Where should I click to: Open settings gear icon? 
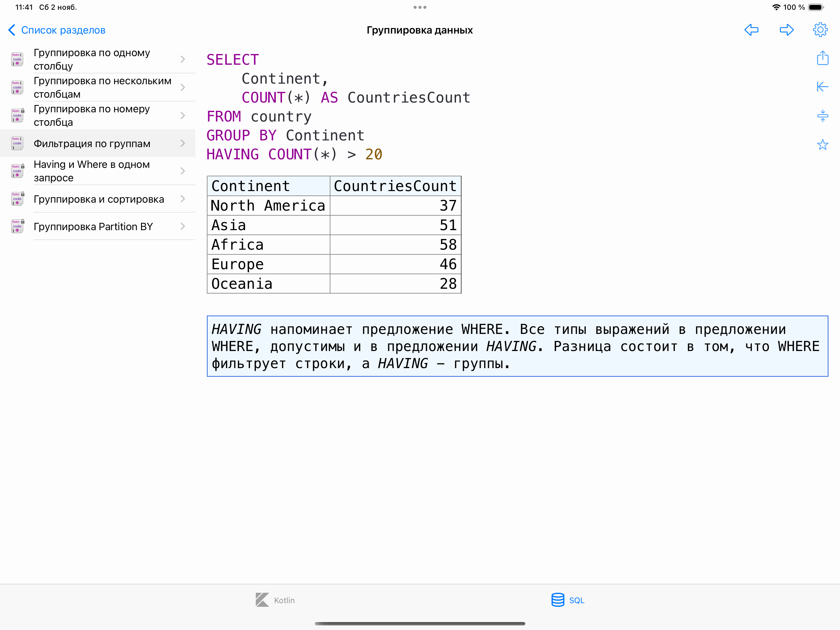(820, 30)
